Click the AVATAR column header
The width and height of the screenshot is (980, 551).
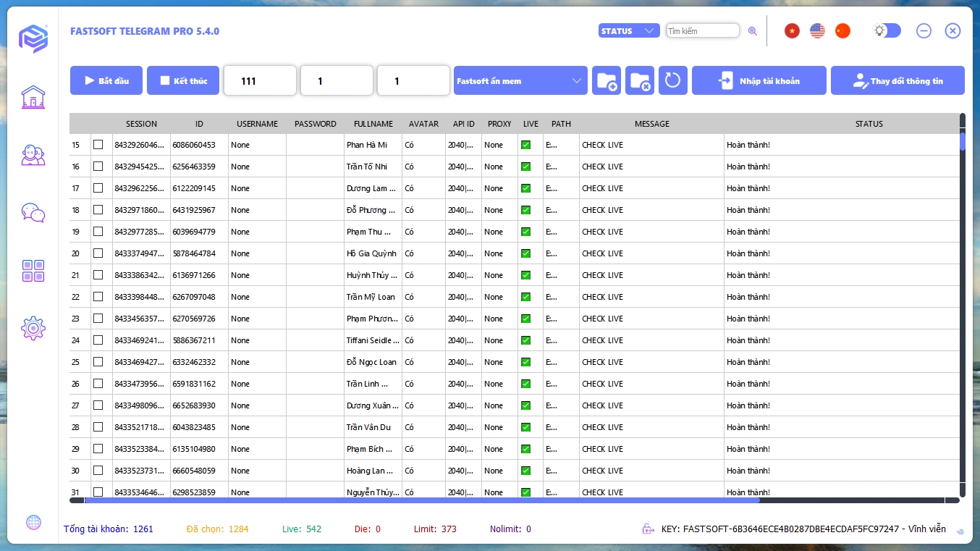(x=423, y=124)
